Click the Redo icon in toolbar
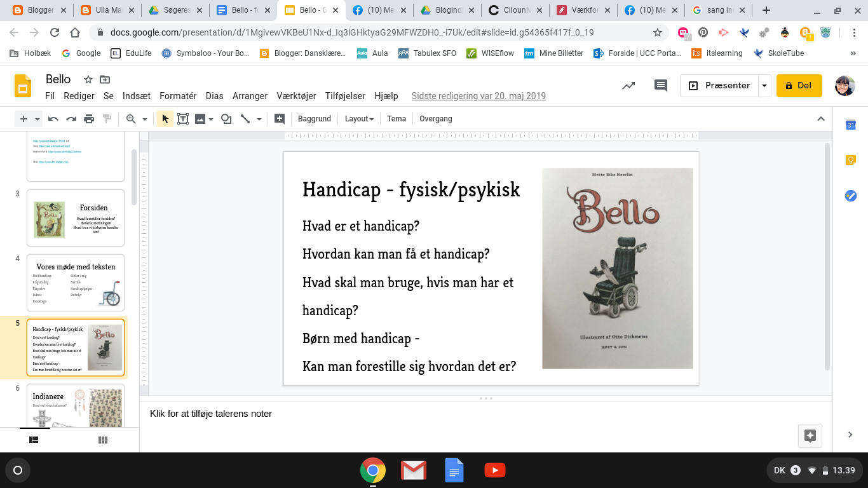 [x=71, y=119]
